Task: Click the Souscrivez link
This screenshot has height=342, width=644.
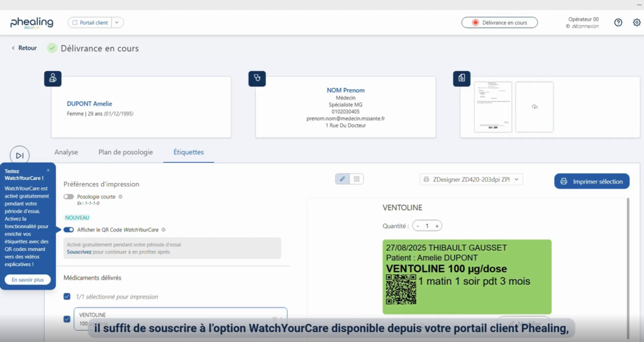Action: [x=79, y=251]
